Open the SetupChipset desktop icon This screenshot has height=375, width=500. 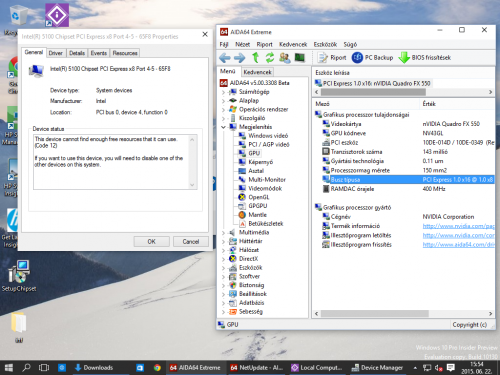pyautogui.click(x=19, y=276)
